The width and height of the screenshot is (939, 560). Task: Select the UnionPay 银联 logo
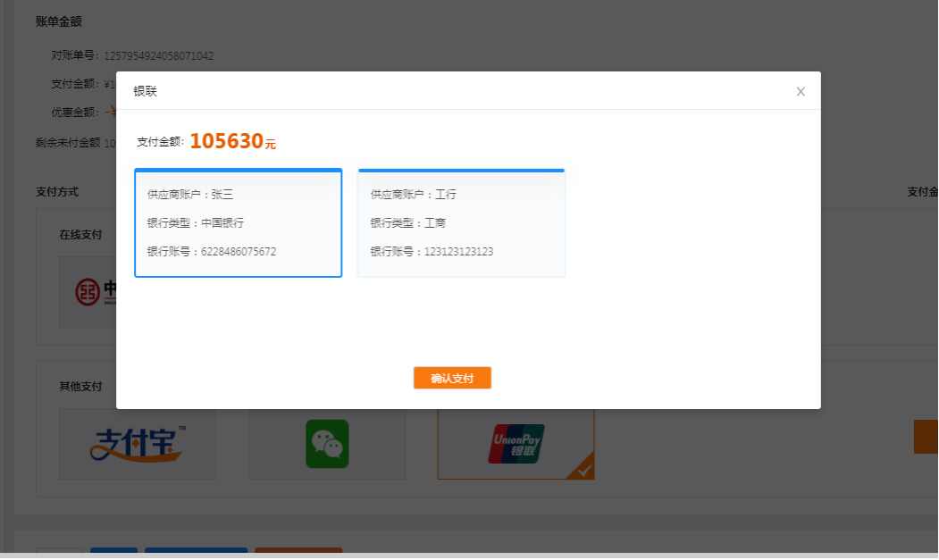tap(516, 444)
